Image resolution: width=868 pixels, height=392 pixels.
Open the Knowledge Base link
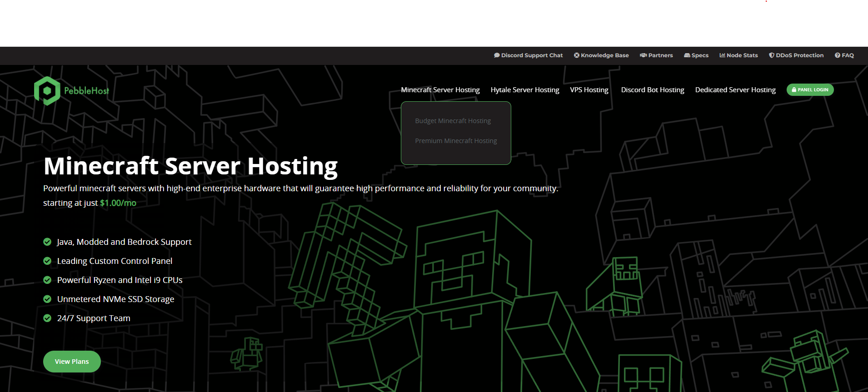click(601, 55)
